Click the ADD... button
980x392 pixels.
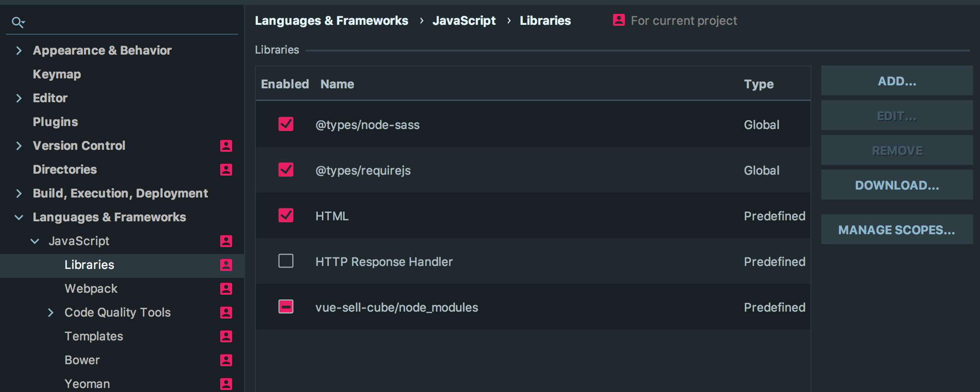pyautogui.click(x=897, y=81)
